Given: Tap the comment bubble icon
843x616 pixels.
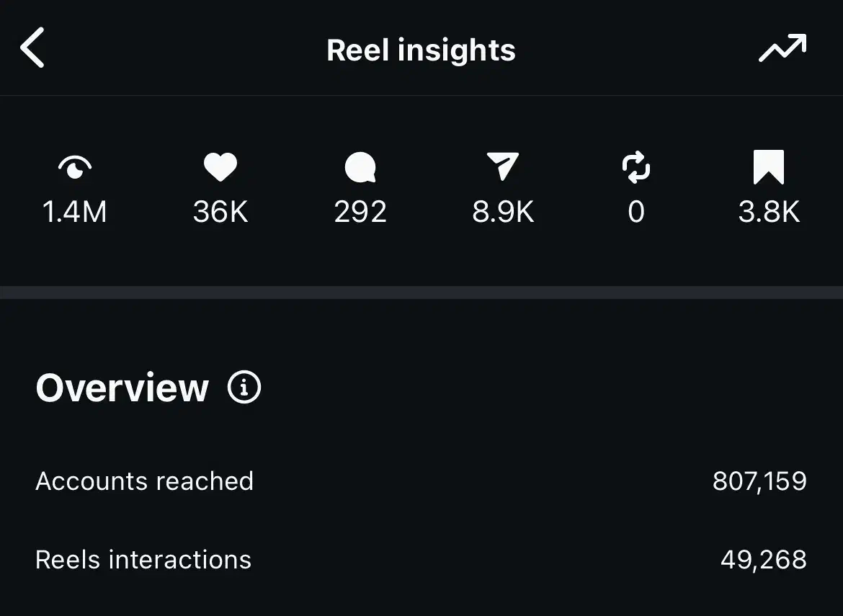Looking at the screenshot, I should point(360,169).
